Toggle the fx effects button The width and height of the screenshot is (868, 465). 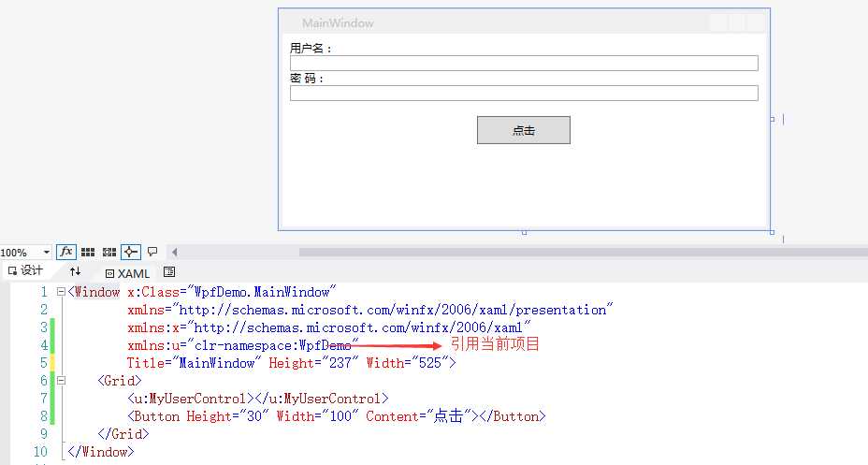tap(65, 252)
